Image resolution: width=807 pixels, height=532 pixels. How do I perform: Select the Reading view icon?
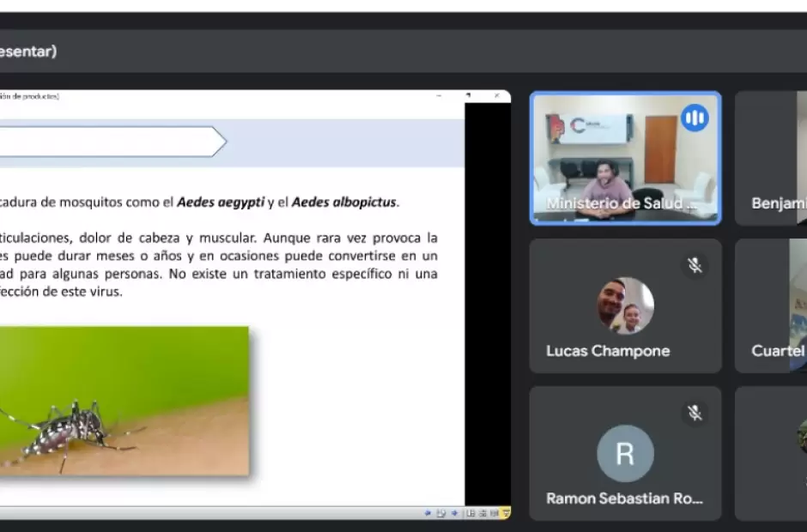click(x=494, y=513)
